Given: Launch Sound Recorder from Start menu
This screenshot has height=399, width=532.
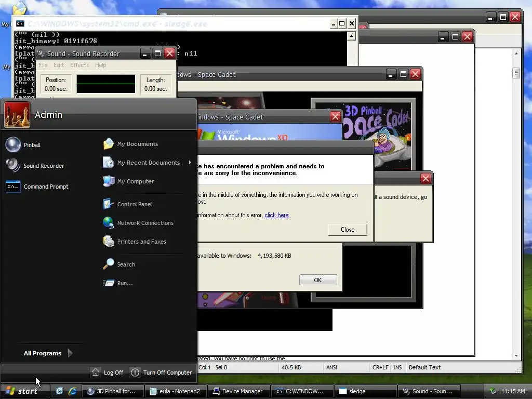Looking at the screenshot, I should coord(35,166).
